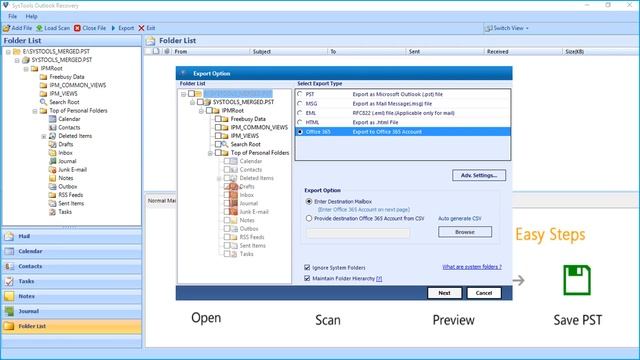Sort by the Received column header

[523, 51]
